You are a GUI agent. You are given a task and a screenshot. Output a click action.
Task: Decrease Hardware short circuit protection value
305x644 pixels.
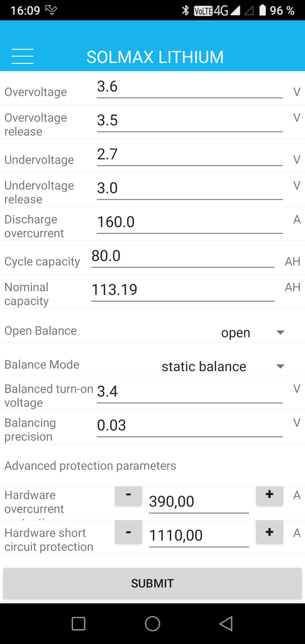[128, 532]
